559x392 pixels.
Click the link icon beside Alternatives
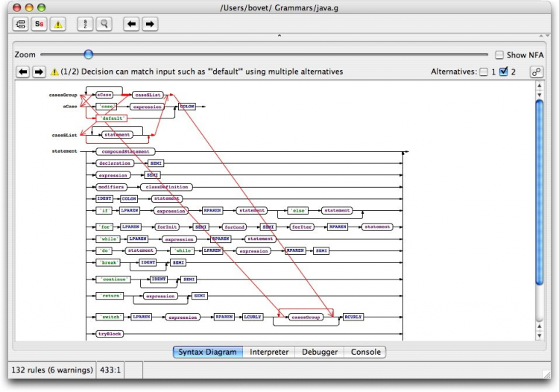tap(536, 72)
